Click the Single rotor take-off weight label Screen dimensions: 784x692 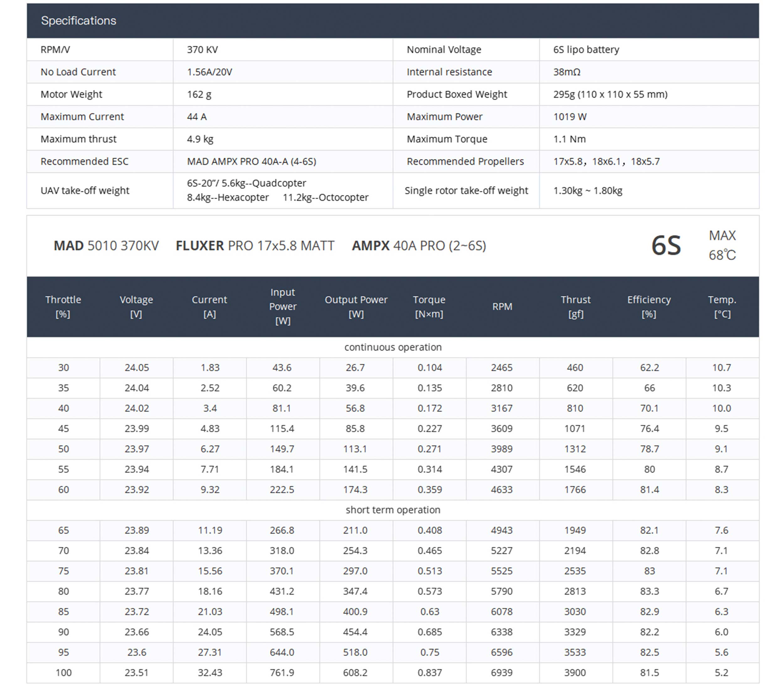point(466,191)
